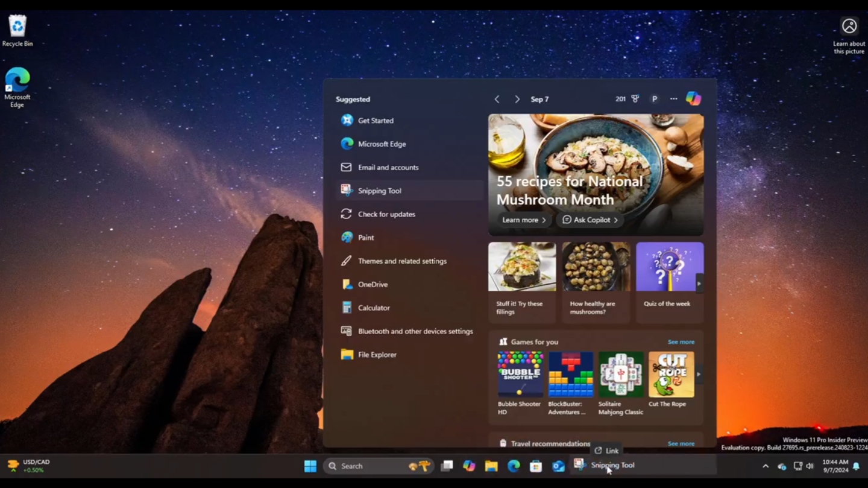Click Learn more on mushroom recipes

(523, 220)
